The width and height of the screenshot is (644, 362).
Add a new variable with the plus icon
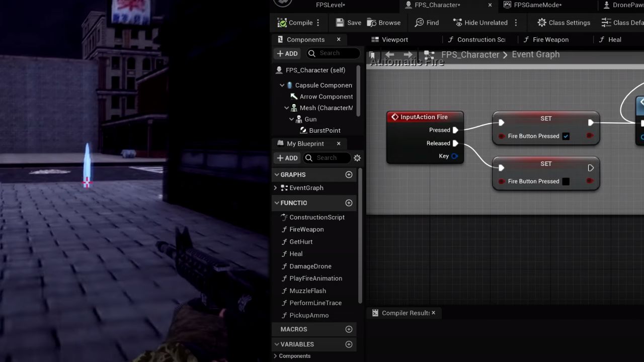[x=349, y=344]
